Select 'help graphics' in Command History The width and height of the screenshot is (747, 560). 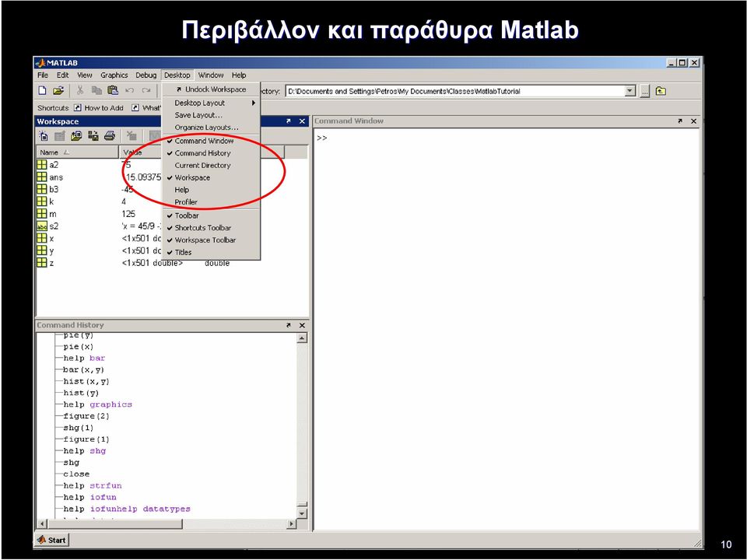pos(98,404)
